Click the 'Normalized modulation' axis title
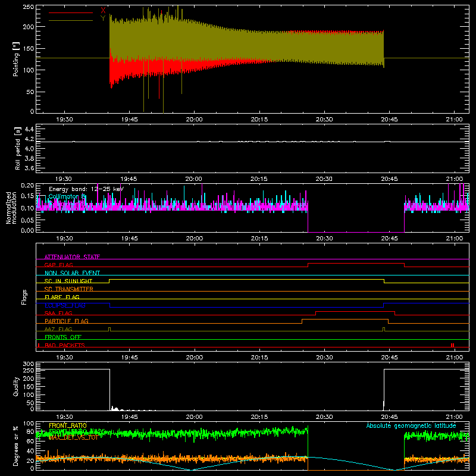476x476 pixels. pos(11,208)
